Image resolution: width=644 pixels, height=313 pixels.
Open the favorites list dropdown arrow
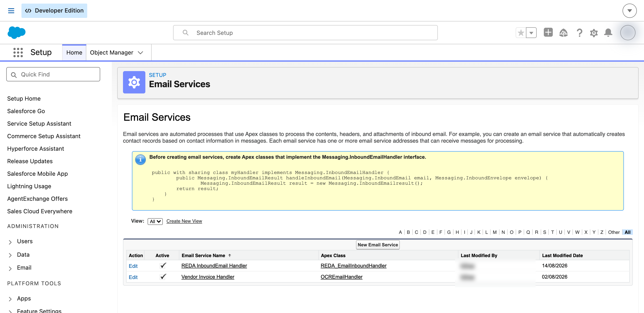(x=531, y=33)
